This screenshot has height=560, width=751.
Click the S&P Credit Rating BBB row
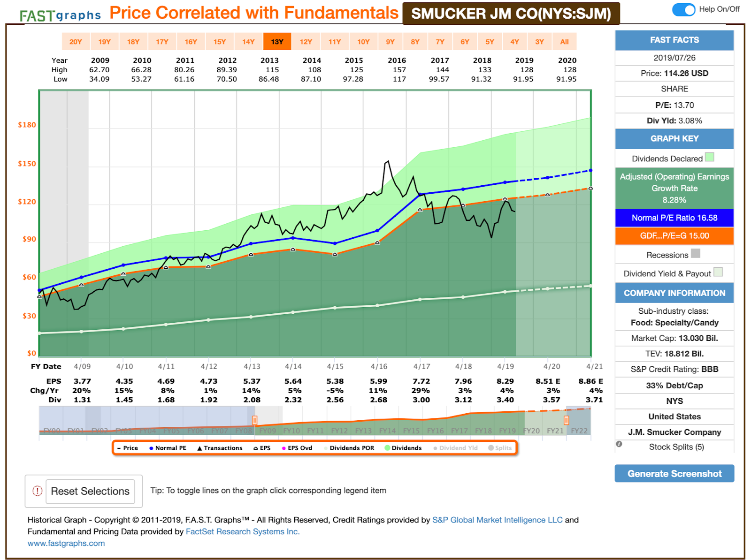(674, 369)
